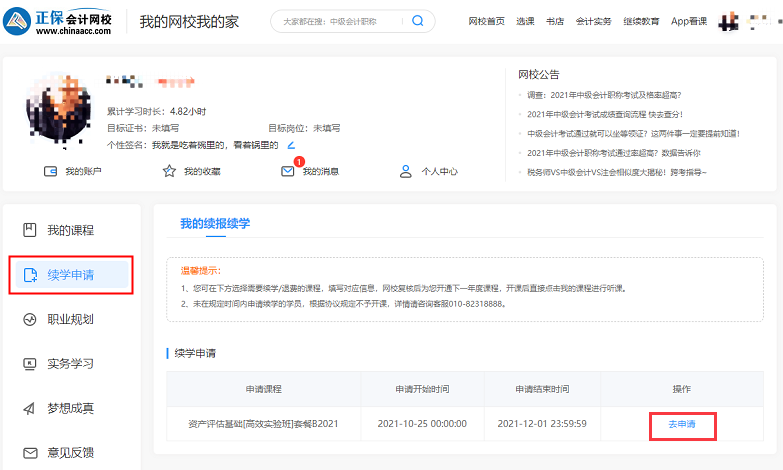This screenshot has height=470, width=783.
Task: Click the 职业规划 pulse icon
Action: 30,319
